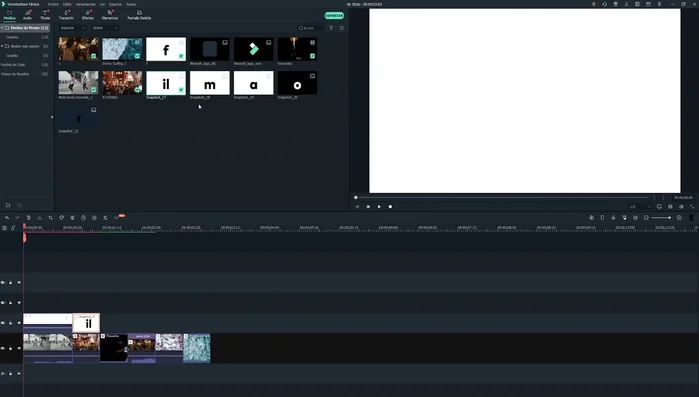Click the filter funnel icon

[331, 28]
